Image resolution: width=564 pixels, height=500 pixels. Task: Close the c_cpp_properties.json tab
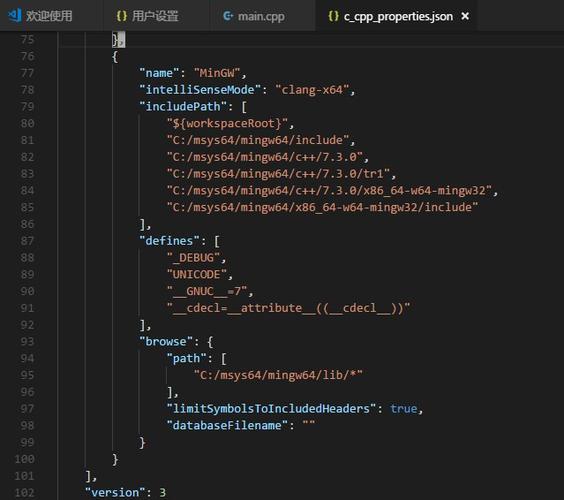(x=465, y=16)
